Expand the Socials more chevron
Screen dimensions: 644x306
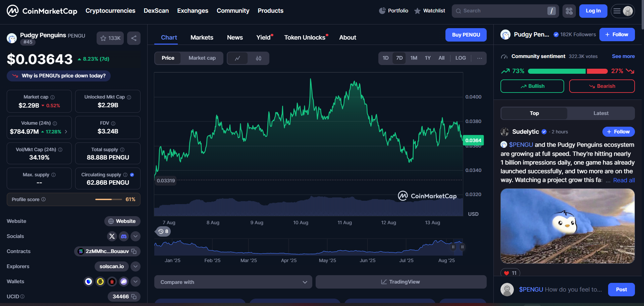[136, 236]
